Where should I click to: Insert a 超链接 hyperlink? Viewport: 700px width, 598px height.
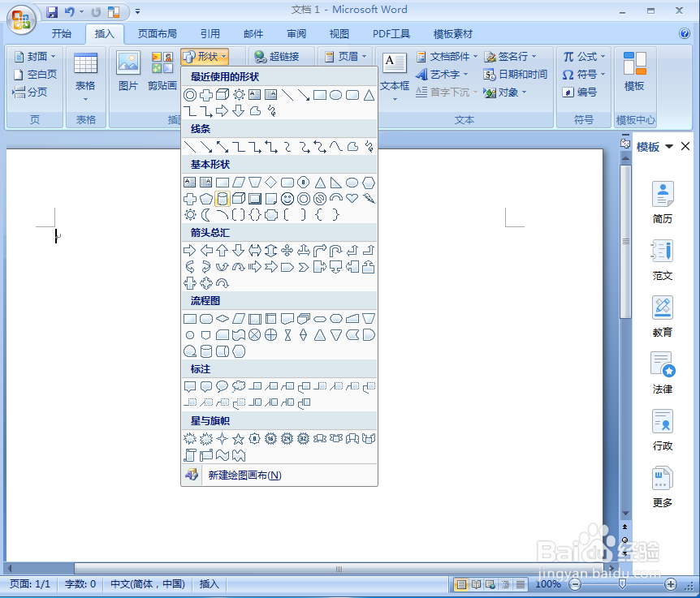(x=278, y=57)
